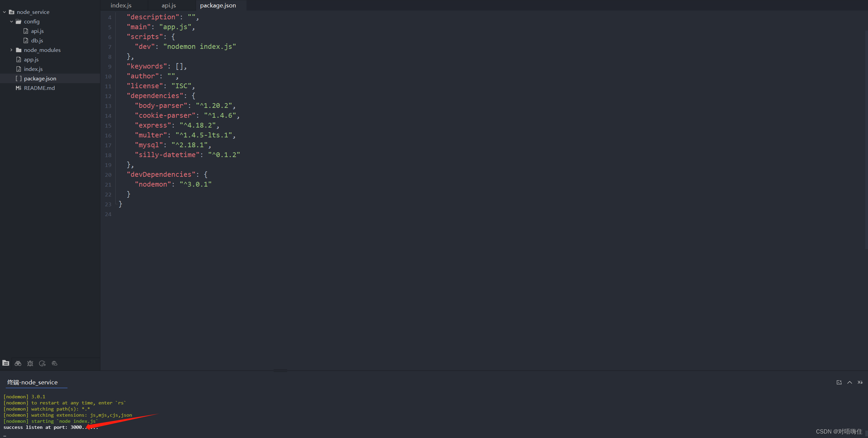Select the terminal node_service tab
This screenshot has width=868, height=438.
(x=33, y=382)
